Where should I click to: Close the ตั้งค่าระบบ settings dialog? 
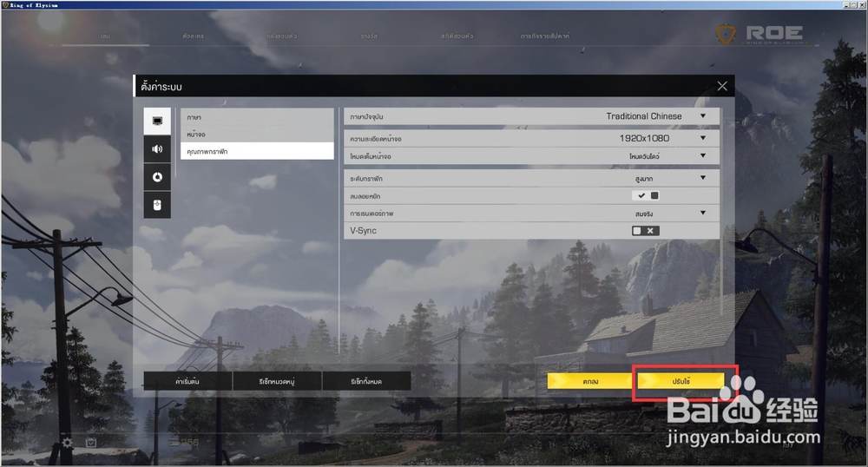point(722,86)
